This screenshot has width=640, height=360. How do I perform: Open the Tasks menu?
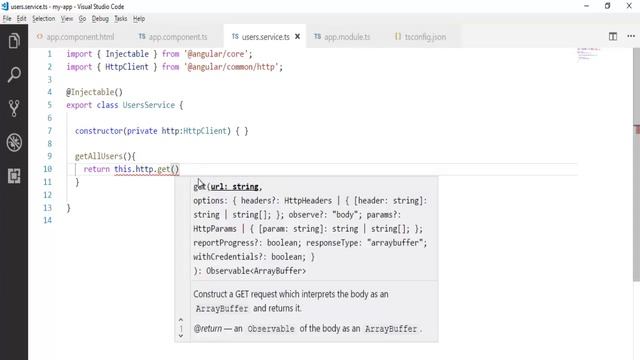[120, 19]
